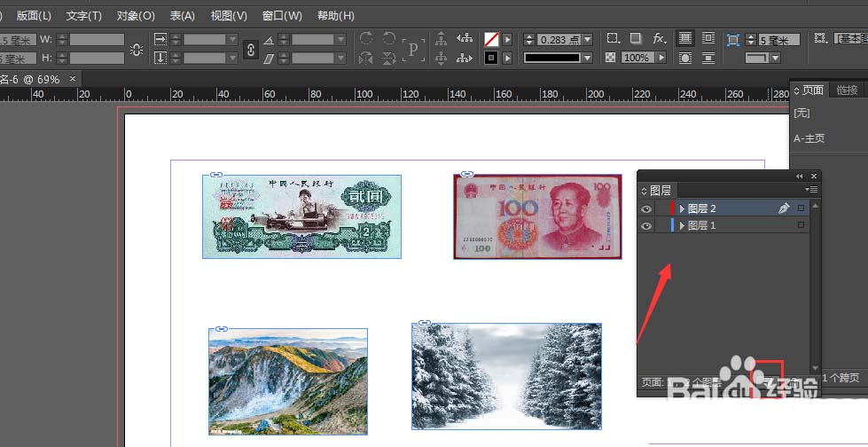Click the stroke color swatch

coord(491,58)
